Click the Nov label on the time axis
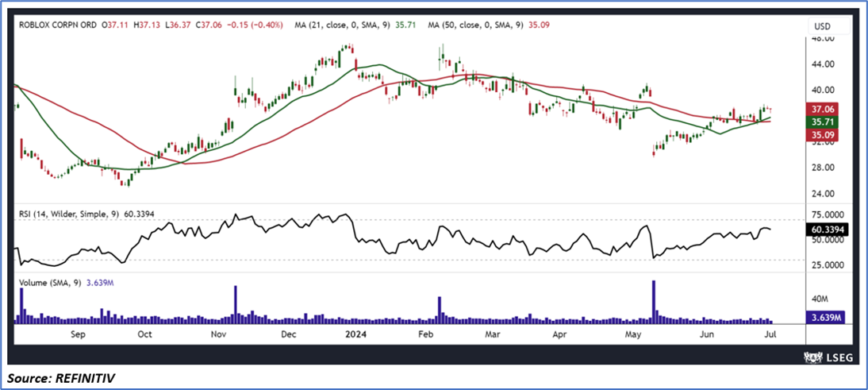The height and width of the screenshot is (390, 868). (x=220, y=334)
